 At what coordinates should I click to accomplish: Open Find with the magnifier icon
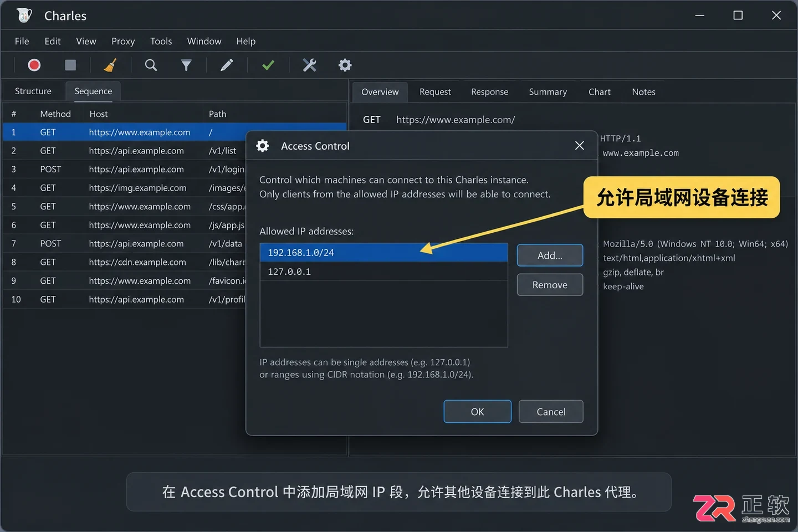pyautogui.click(x=151, y=65)
